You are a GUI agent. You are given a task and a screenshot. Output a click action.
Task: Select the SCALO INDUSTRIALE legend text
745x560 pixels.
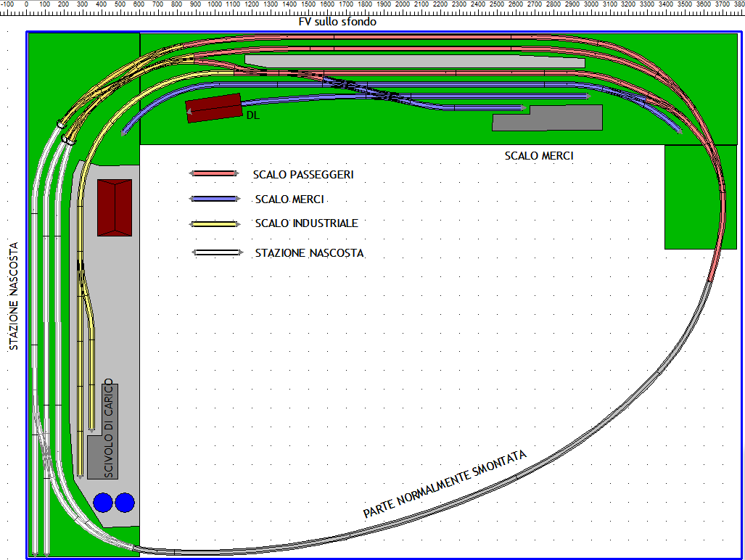(x=306, y=223)
